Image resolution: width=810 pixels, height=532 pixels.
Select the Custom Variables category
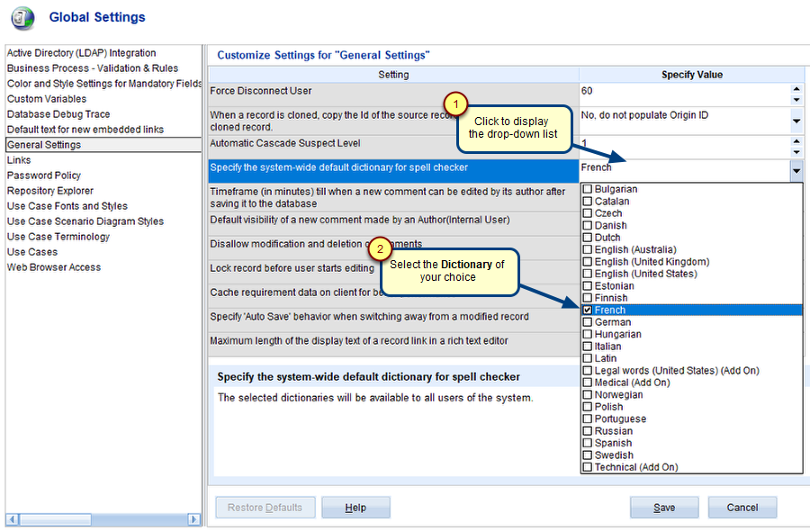(47, 99)
